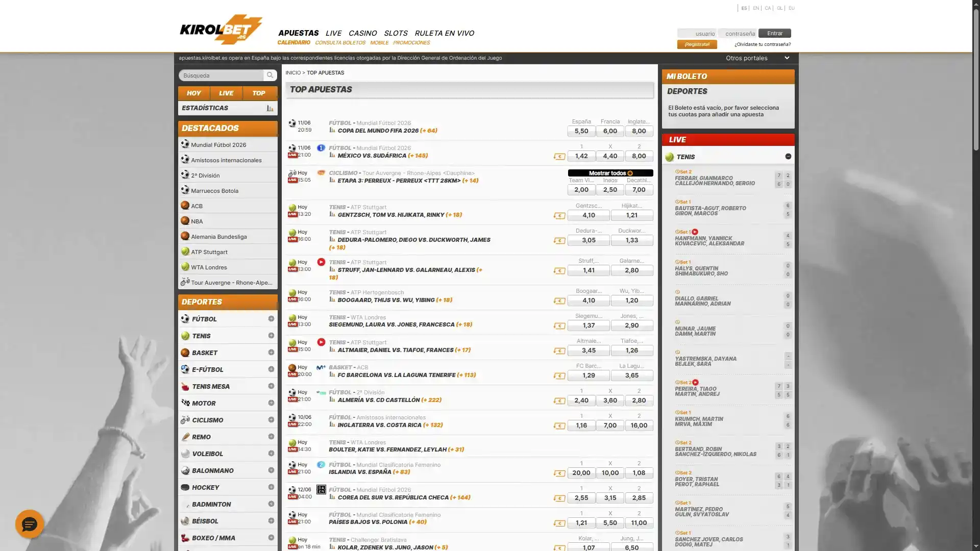The width and height of the screenshot is (980, 551).
Task: Click the channel icon for Islandia vs. España
Action: [321, 465]
